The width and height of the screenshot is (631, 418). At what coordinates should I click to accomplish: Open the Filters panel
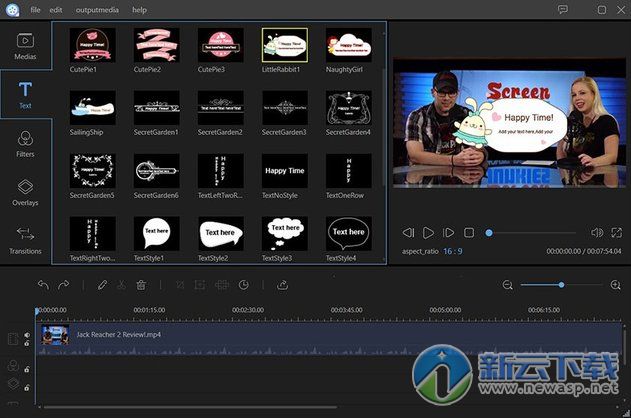(x=25, y=144)
